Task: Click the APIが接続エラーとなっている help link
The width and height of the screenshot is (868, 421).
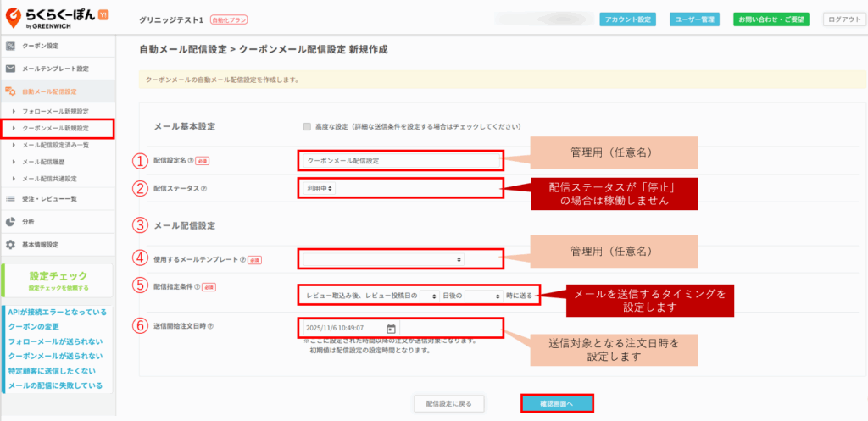Action: click(x=58, y=313)
